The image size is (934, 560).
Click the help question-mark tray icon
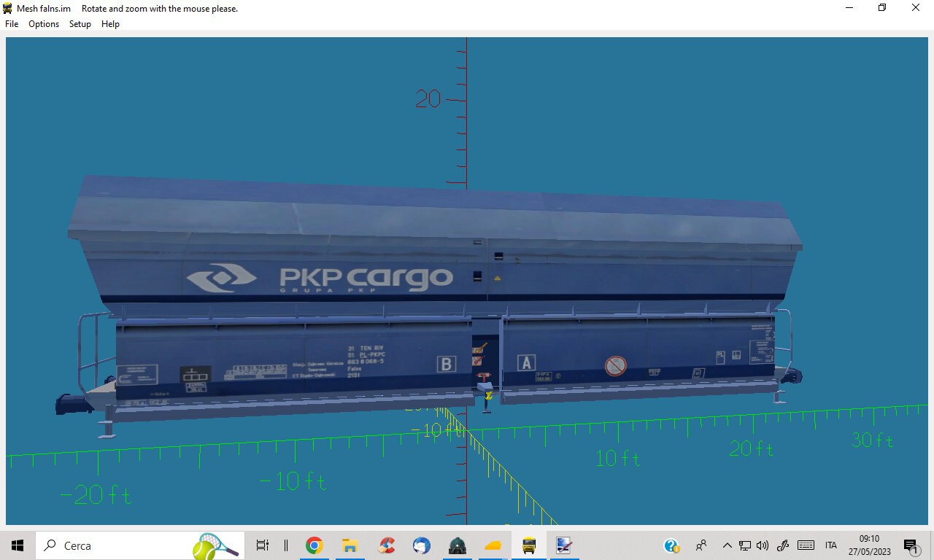[671, 545]
